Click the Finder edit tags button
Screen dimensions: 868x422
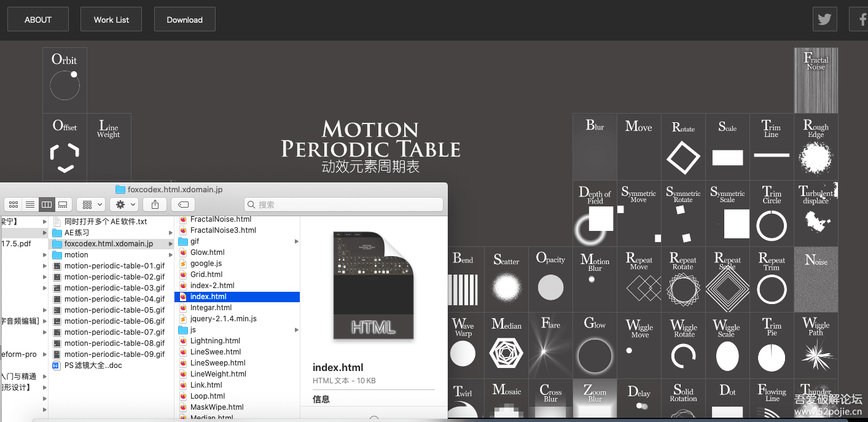pyautogui.click(x=183, y=204)
